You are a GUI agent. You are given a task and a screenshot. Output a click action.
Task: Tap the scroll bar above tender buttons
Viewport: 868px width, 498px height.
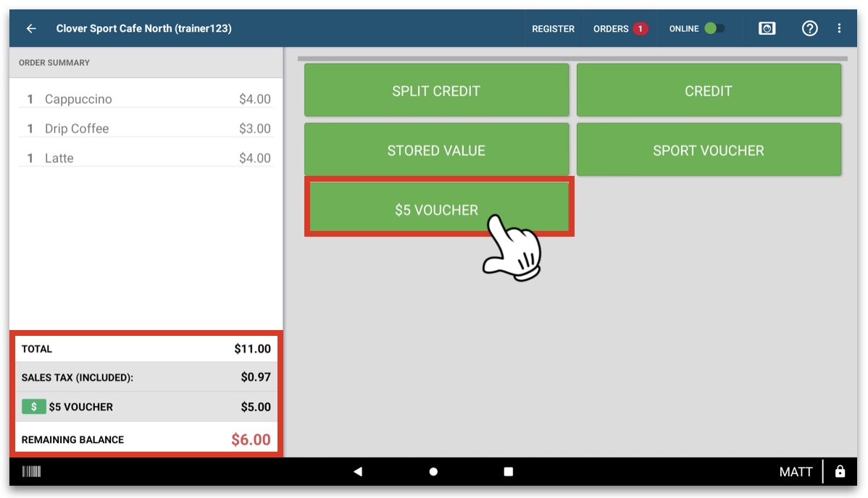click(x=572, y=58)
